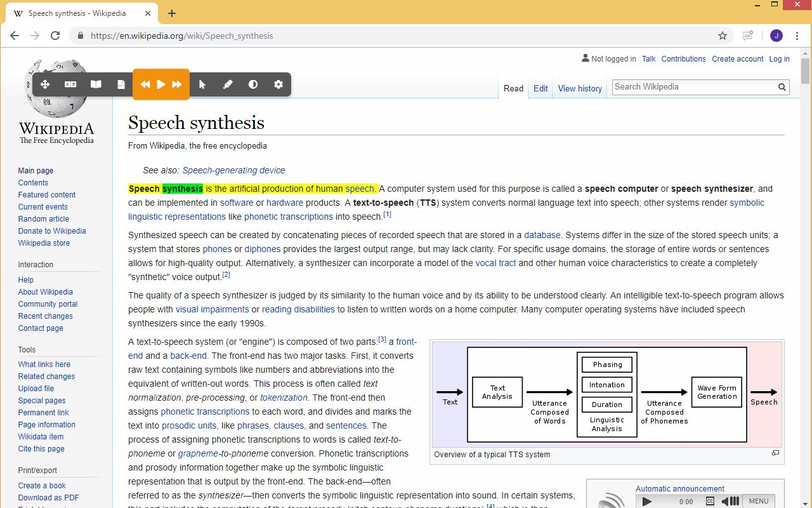The width and height of the screenshot is (812, 508).
Task: Click the announcement playback progress at 0:00
Action: [687, 501]
